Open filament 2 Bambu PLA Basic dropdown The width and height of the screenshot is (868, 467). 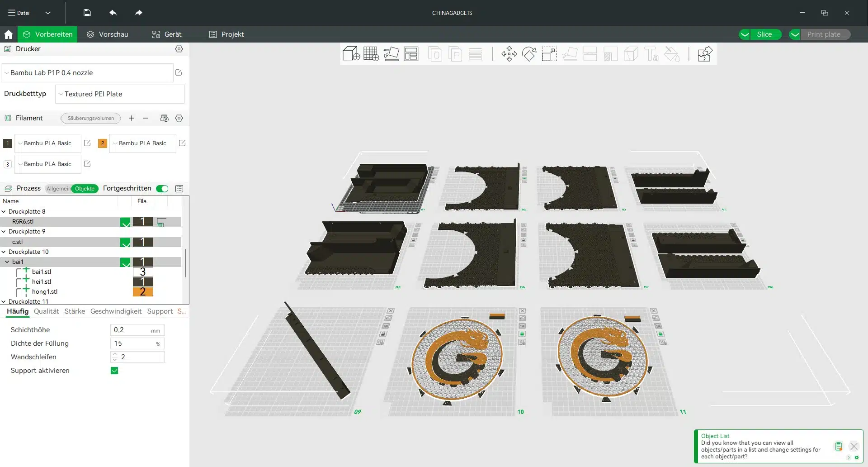click(x=143, y=143)
